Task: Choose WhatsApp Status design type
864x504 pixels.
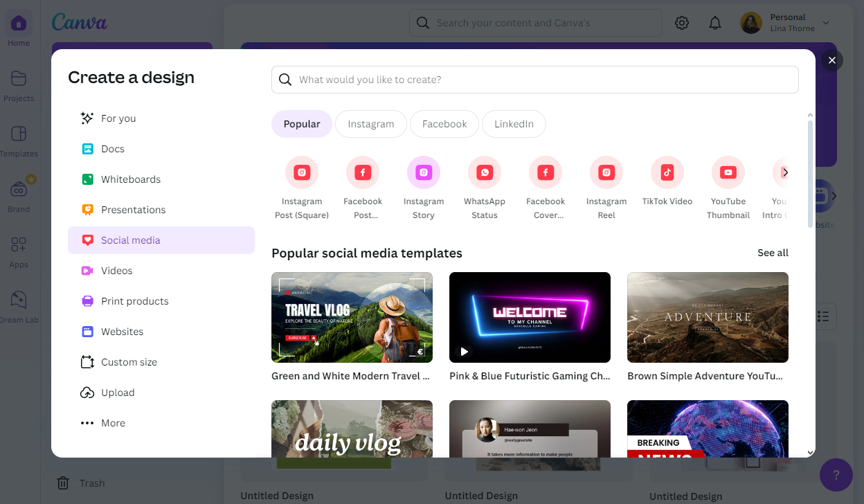Action: click(x=485, y=188)
